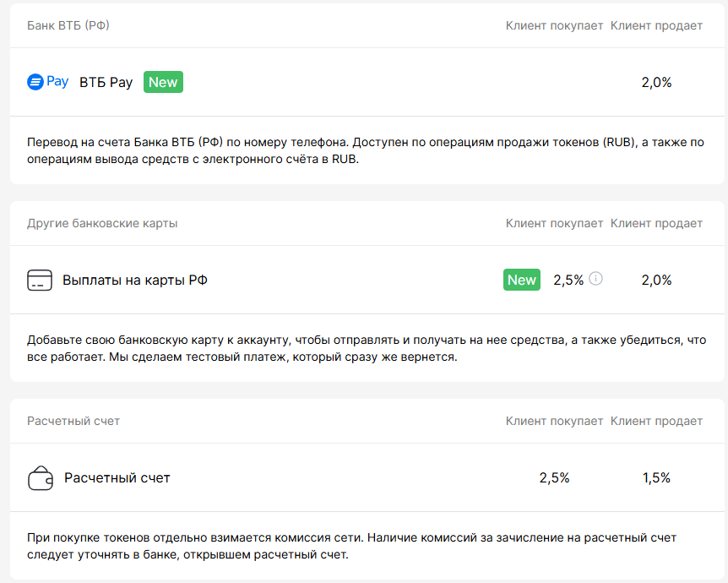Click the 2,5% buy rate for Расчетный счет
Image resolution: width=728 pixels, height=583 pixels.
(x=554, y=478)
